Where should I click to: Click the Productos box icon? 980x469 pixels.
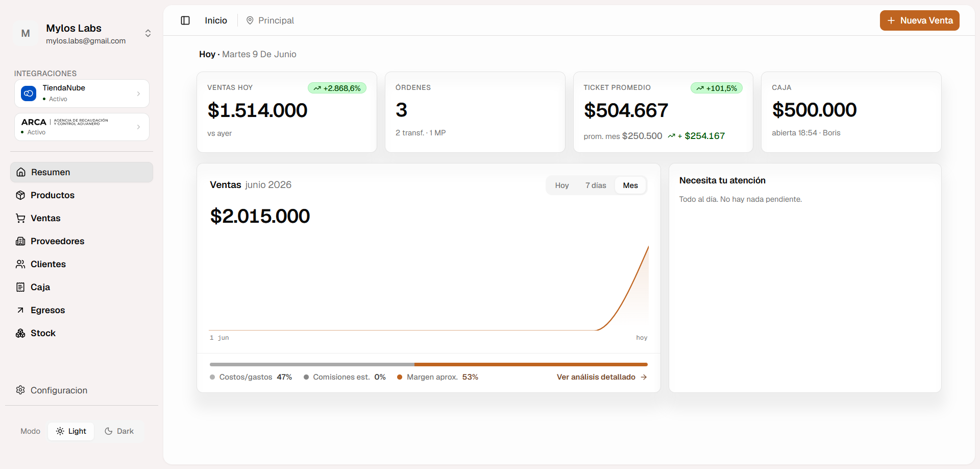20,195
